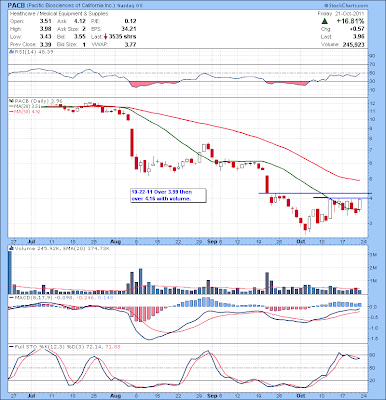Click the tallest volume bar at far left

coord(10,272)
